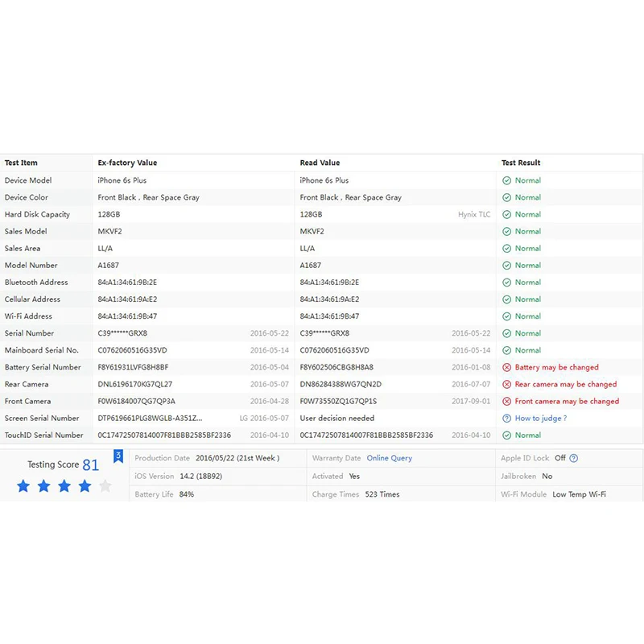Click the help icon beside Apple ID Lock
644x644 pixels.
[574, 458]
